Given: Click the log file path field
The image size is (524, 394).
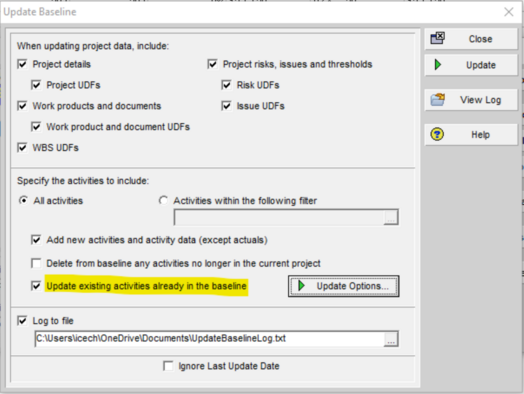Looking at the screenshot, I should pyautogui.click(x=209, y=339).
